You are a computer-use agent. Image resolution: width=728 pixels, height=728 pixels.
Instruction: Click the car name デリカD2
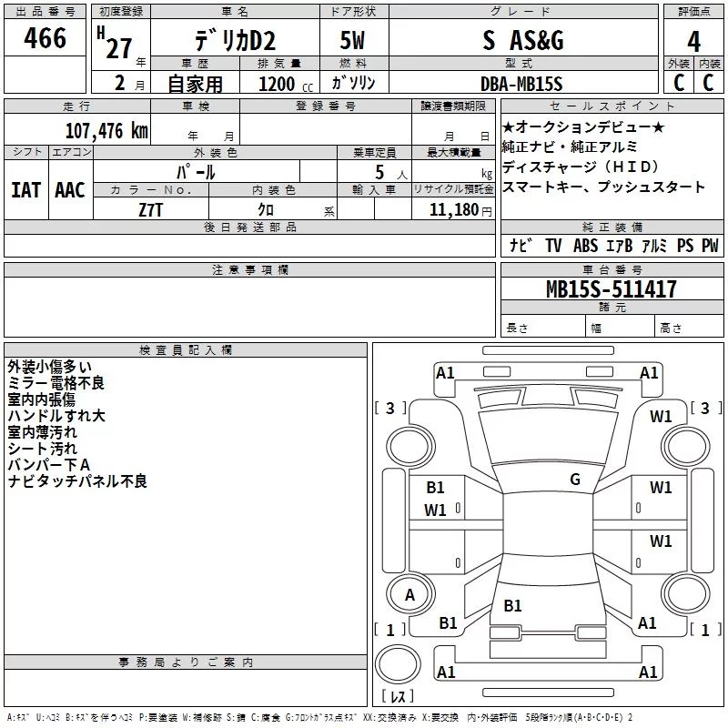[x=235, y=40]
